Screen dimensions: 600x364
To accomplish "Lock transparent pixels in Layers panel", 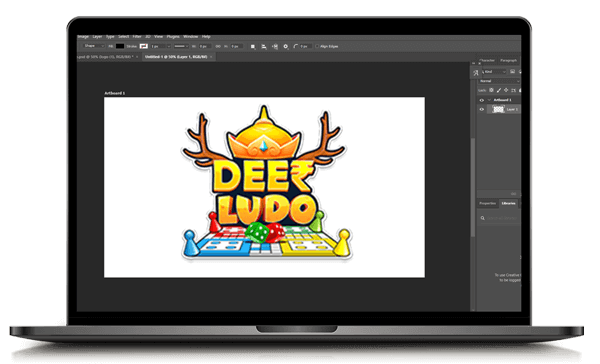I will click(x=491, y=90).
